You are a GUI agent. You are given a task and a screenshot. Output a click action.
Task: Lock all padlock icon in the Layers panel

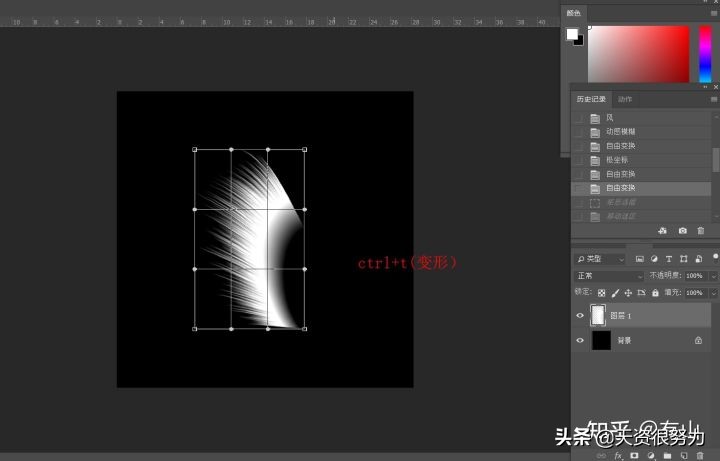click(x=655, y=292)
